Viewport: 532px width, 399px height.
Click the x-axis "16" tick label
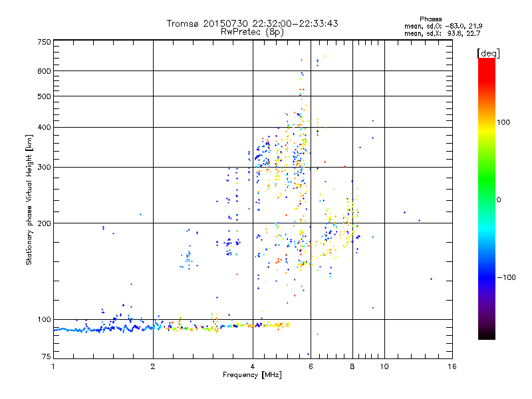(x=452, y=366)
